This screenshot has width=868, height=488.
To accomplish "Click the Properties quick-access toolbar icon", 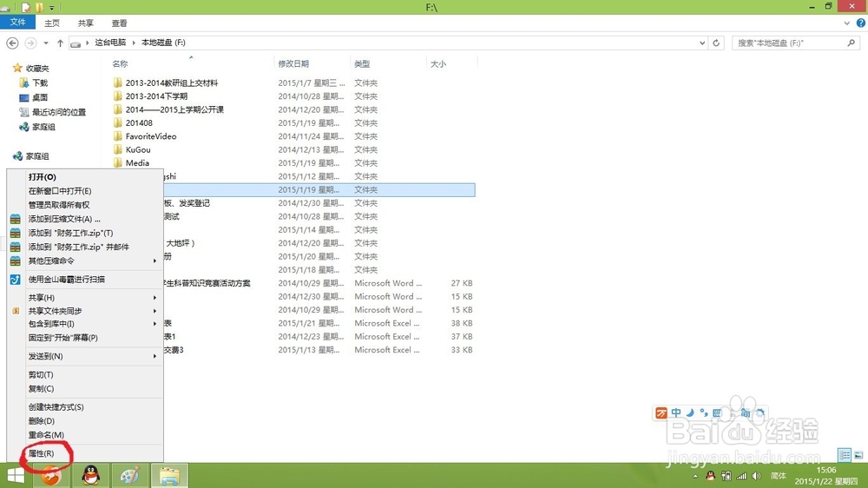I will (26, 7).
